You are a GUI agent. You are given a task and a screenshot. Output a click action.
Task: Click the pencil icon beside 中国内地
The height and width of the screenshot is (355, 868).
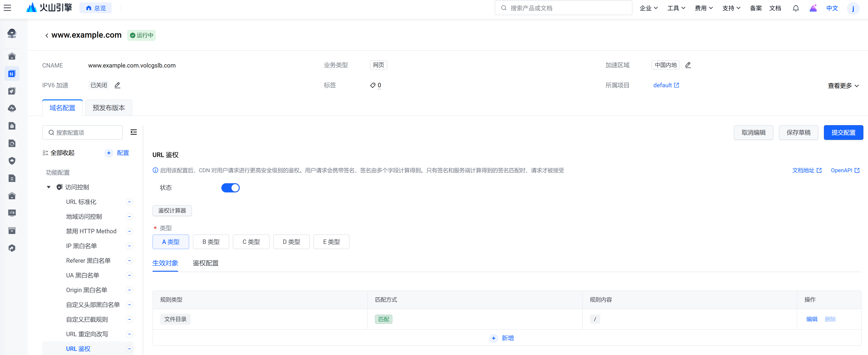[x=688, y=65]
